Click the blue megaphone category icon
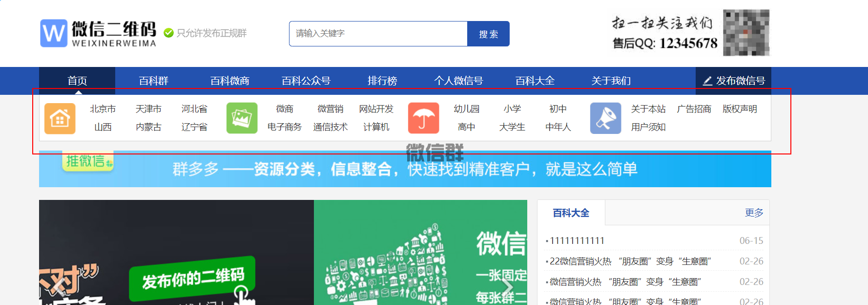This screenshot has width=868, height=305. (605, 118)
